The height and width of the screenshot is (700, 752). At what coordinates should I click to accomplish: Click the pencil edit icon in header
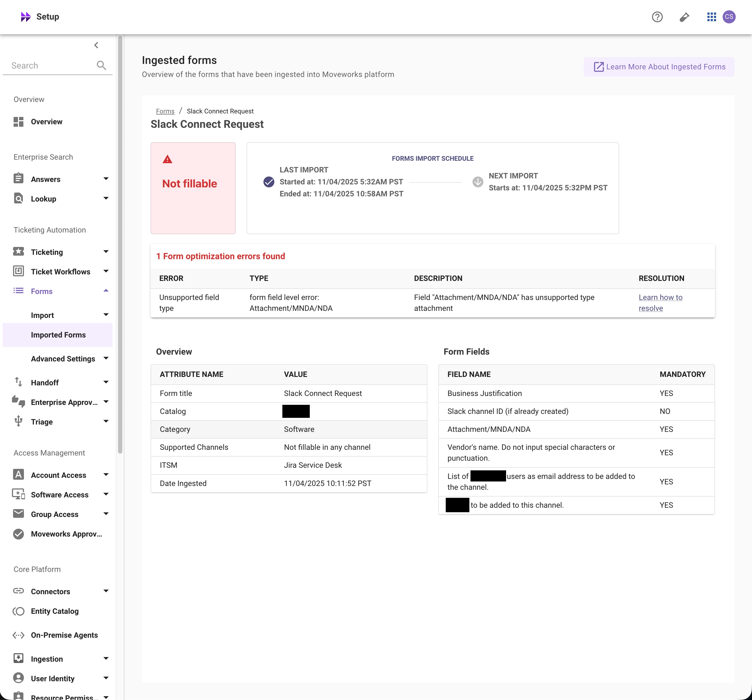point(684,17)
